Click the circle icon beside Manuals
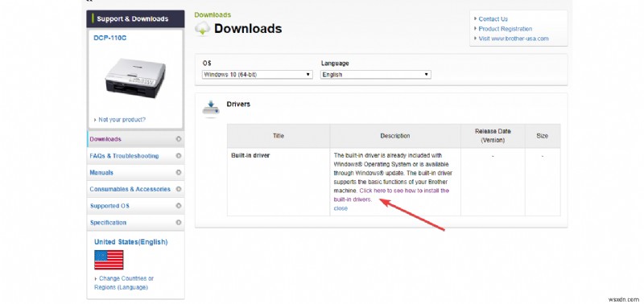 178,173
